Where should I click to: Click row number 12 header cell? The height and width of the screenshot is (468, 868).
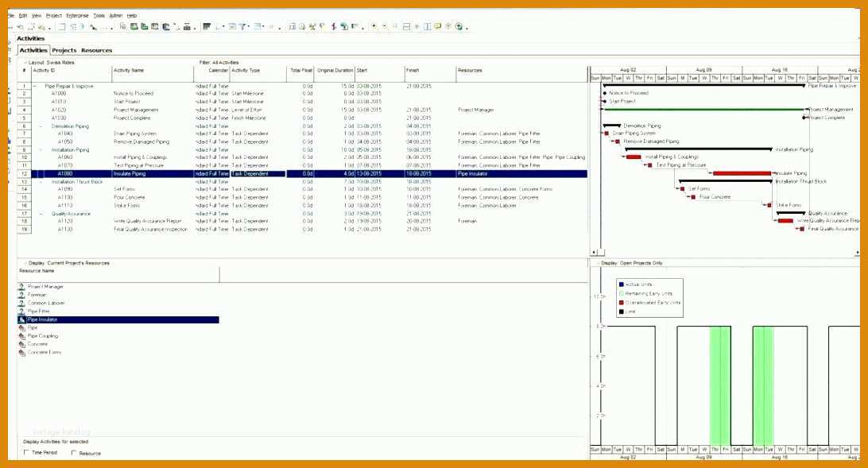25,174
